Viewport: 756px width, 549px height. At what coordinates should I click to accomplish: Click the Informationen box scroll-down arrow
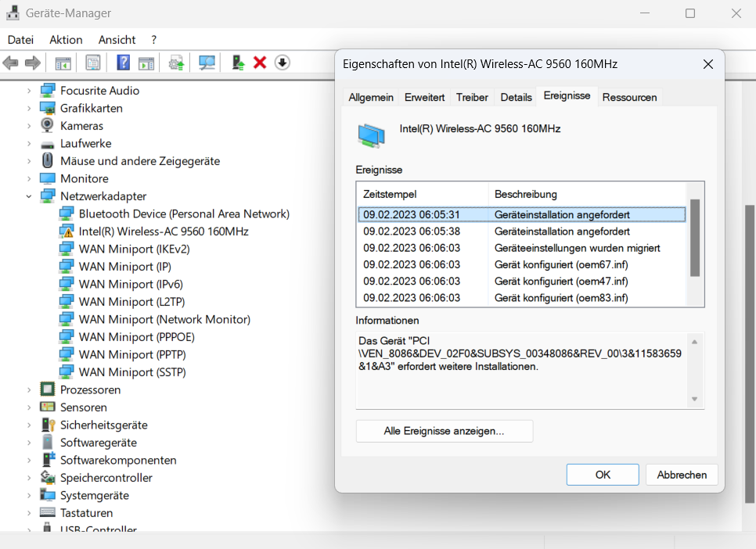point(695,399)
